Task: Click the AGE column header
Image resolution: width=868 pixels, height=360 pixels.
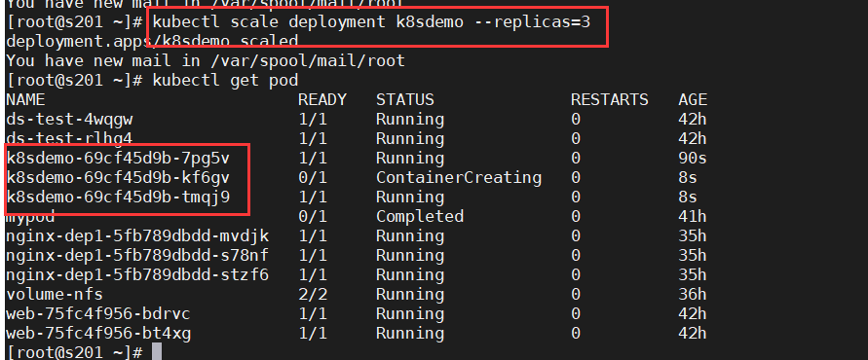Action: click(x=693, y=100)
